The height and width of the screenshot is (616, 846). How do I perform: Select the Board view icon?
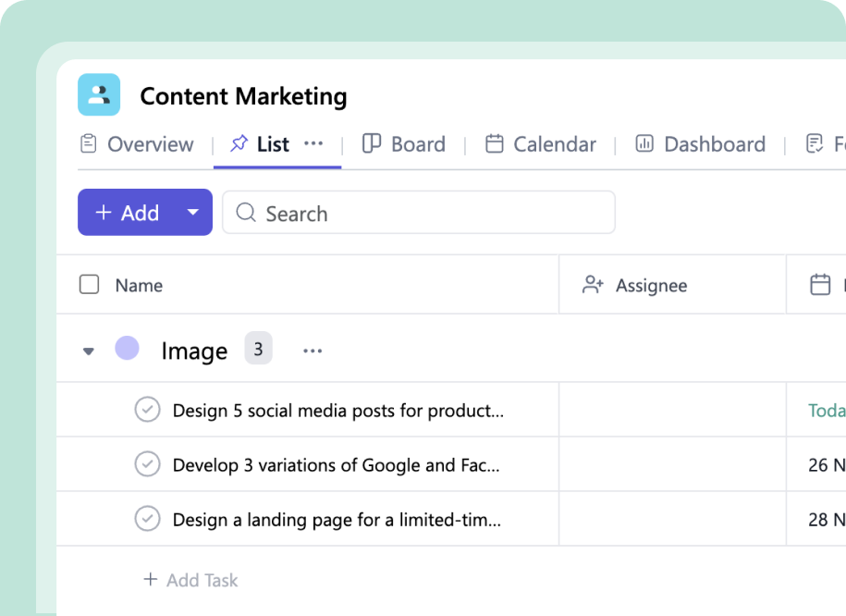tap(373, 143)
